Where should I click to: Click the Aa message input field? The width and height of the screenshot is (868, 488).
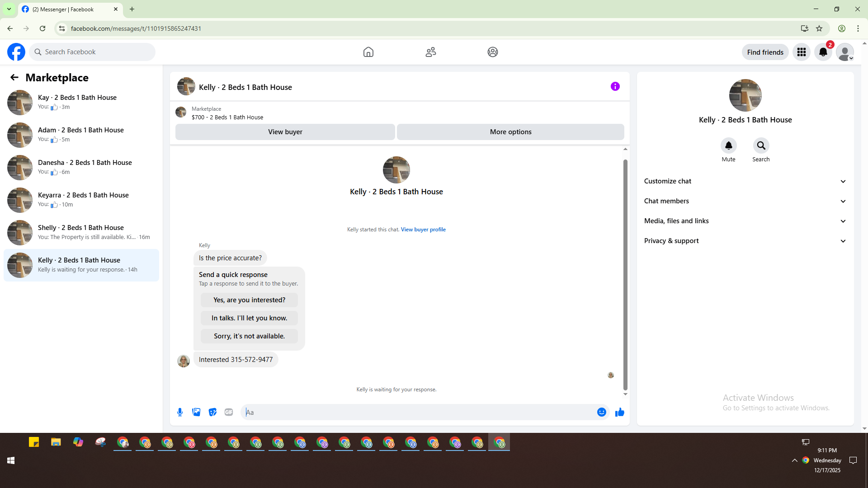tap(418, 412)
